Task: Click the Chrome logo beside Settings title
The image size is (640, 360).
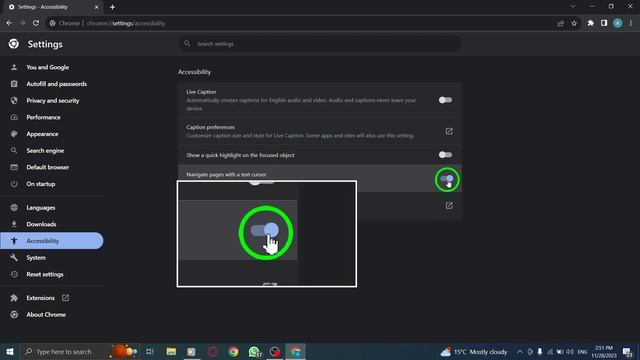Action: click(13, 44)
